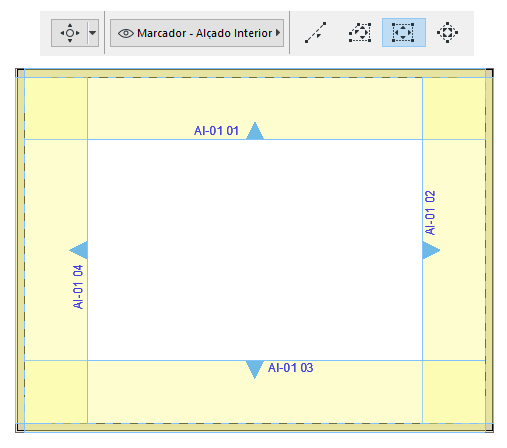Click the AI-01 02 right marker arrow

431,250
